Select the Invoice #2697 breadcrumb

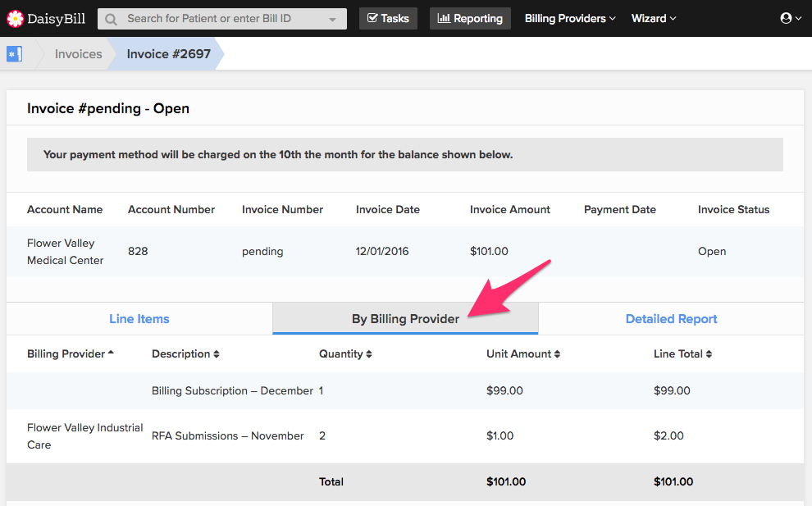(168, 54)
